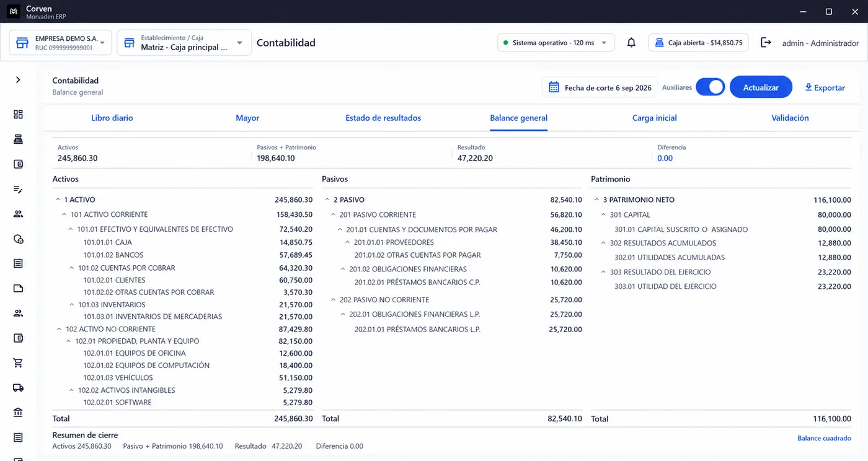Collapse the 101.02 CUENTAS POR COBRAR node
Screen dimensions: 868x461
click(71, 268)
